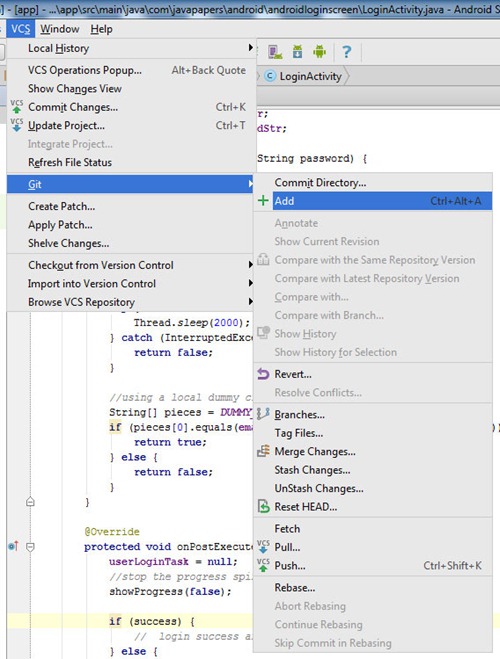Select Fetch in Git submenu
This screenshot has width=500, height=659.
click(x=373, y=529)
